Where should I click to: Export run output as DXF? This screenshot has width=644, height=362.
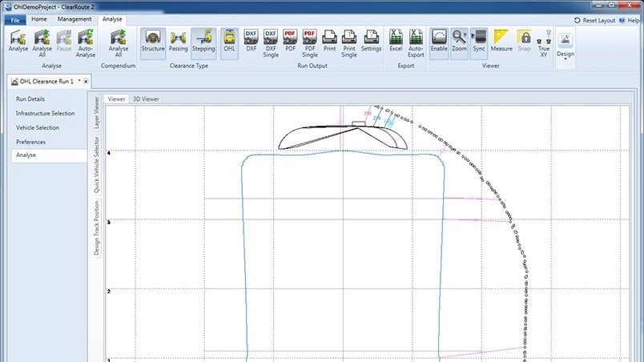pos(251,41)
